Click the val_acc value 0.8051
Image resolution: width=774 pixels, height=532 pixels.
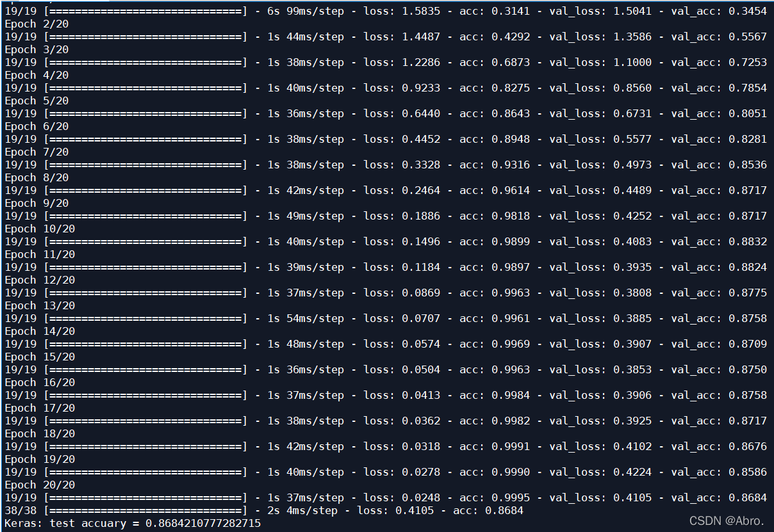coord(748,113)
